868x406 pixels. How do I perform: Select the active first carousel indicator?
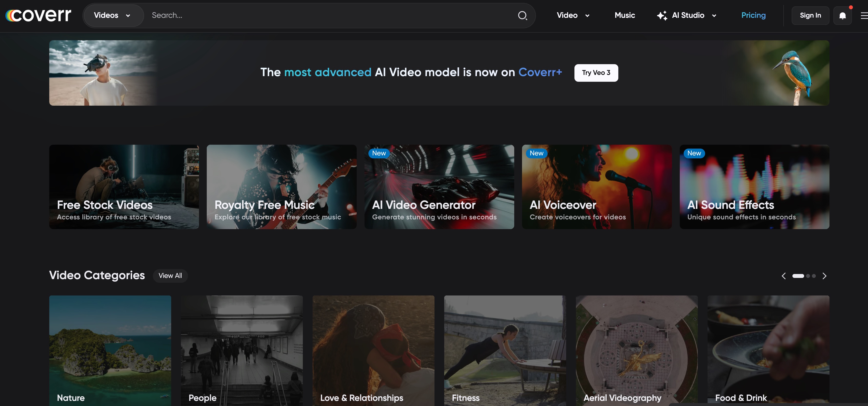(x=798, y=276)
